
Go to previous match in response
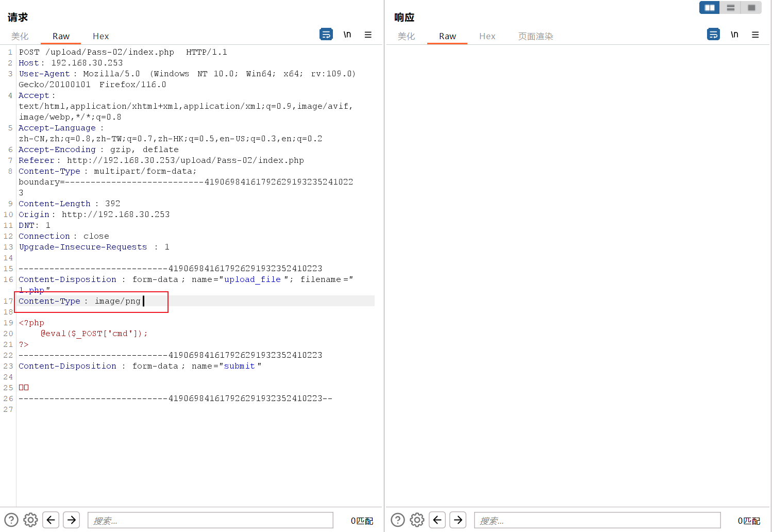click(437, 520)
